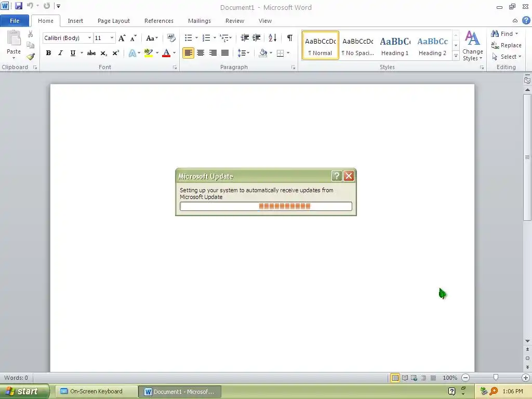
Task: Switch to the Insert tab
Action: (x=75, y=21)
